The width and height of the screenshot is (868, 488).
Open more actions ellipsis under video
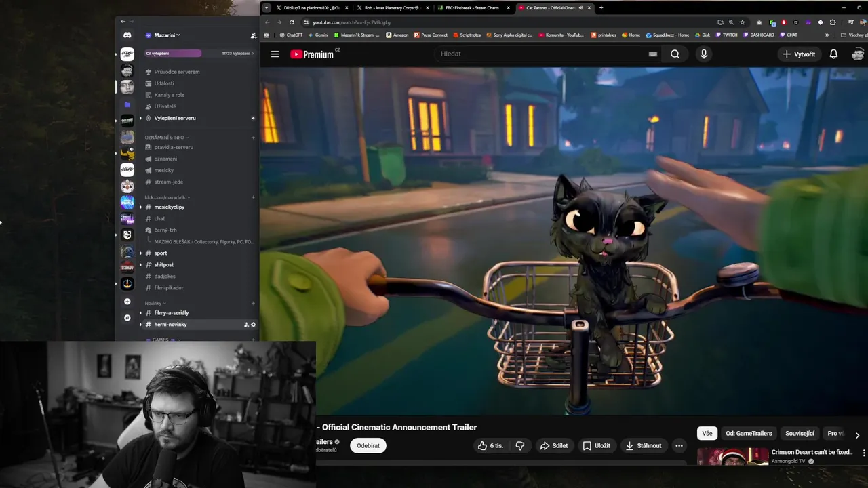coord(679,445)
